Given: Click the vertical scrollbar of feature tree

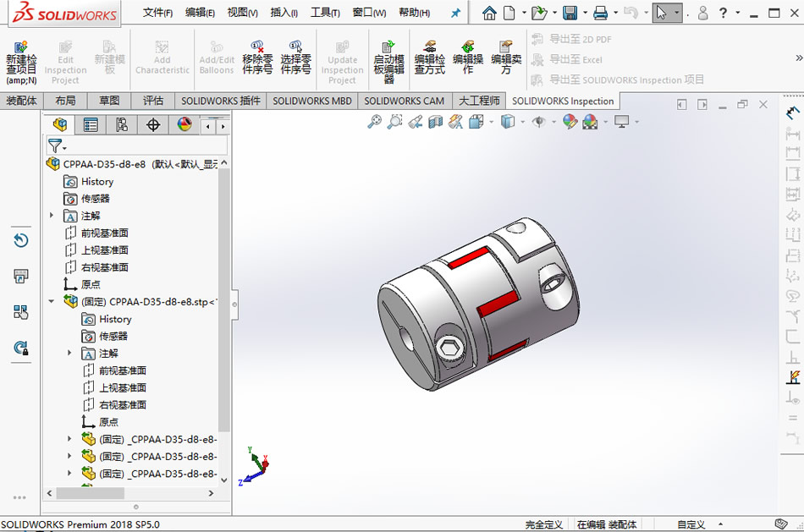Looking at the screenshot, I should point(223,299).
